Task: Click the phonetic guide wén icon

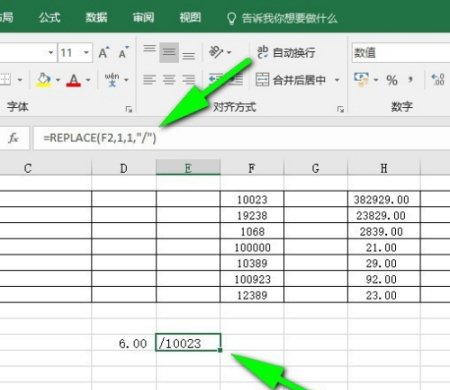Action: click(112, 80)
